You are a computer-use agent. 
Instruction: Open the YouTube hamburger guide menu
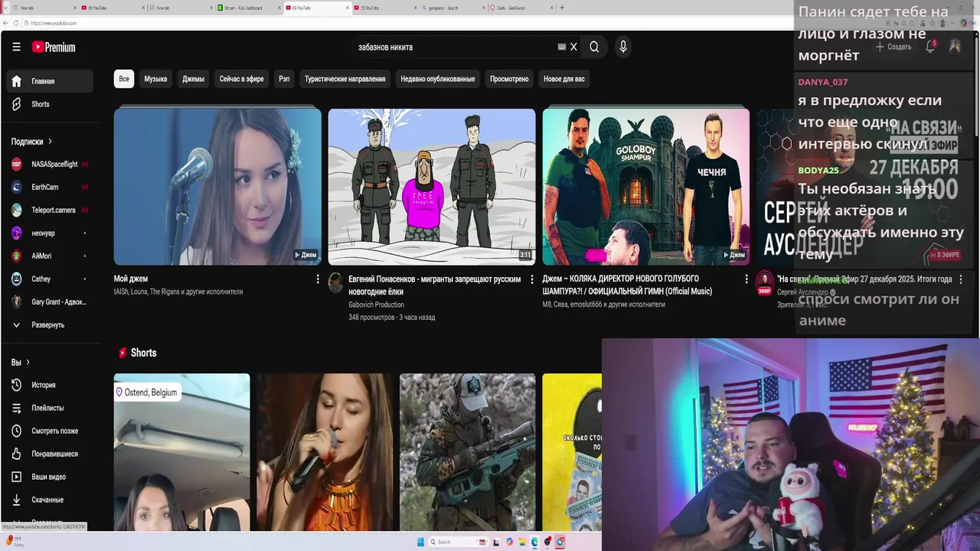(x=16, y=47)
